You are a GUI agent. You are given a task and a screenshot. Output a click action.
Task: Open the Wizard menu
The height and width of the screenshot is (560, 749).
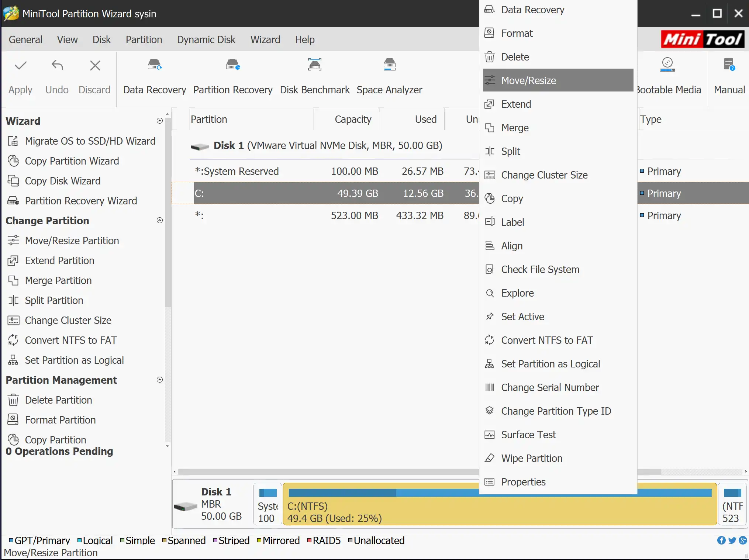pyautogui.click(x=265, y=39)
